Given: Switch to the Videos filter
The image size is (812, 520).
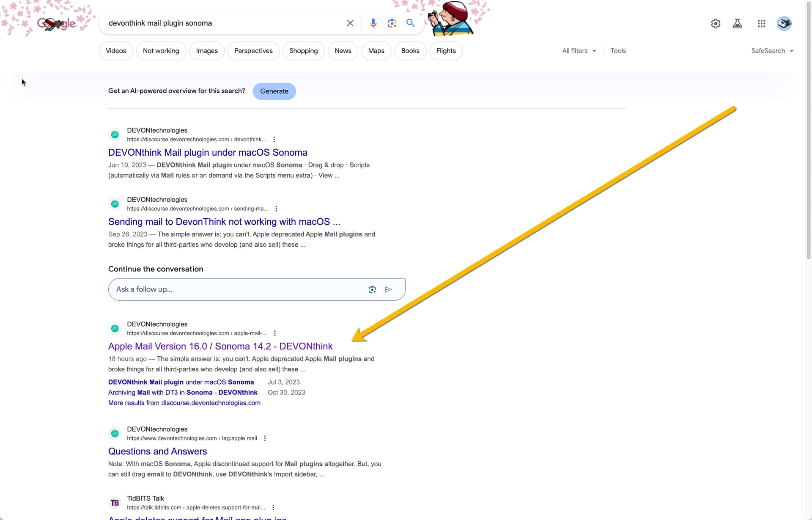Looking at the screenshot, I should point(116,51).
